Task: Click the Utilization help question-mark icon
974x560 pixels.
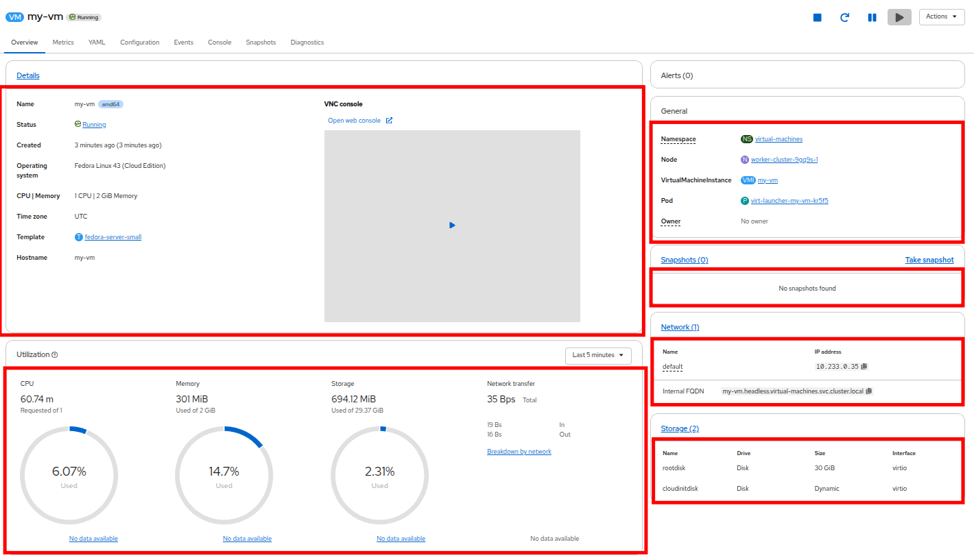Action: (55, 355)
